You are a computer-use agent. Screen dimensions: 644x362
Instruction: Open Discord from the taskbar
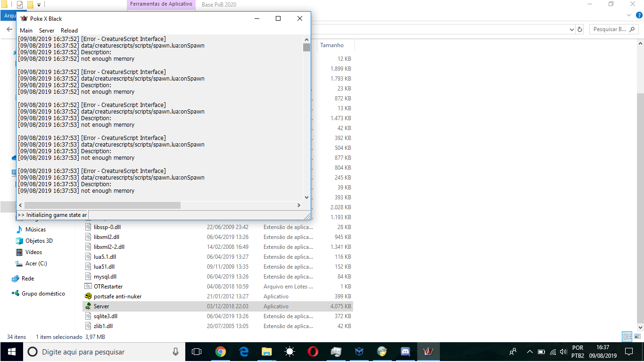(x=405, y=352)
